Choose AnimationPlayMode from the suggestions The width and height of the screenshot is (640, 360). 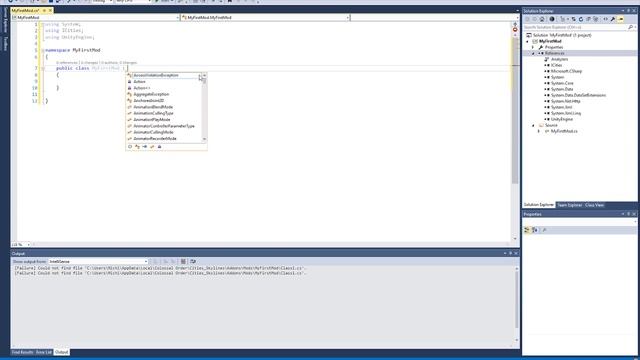152,120
